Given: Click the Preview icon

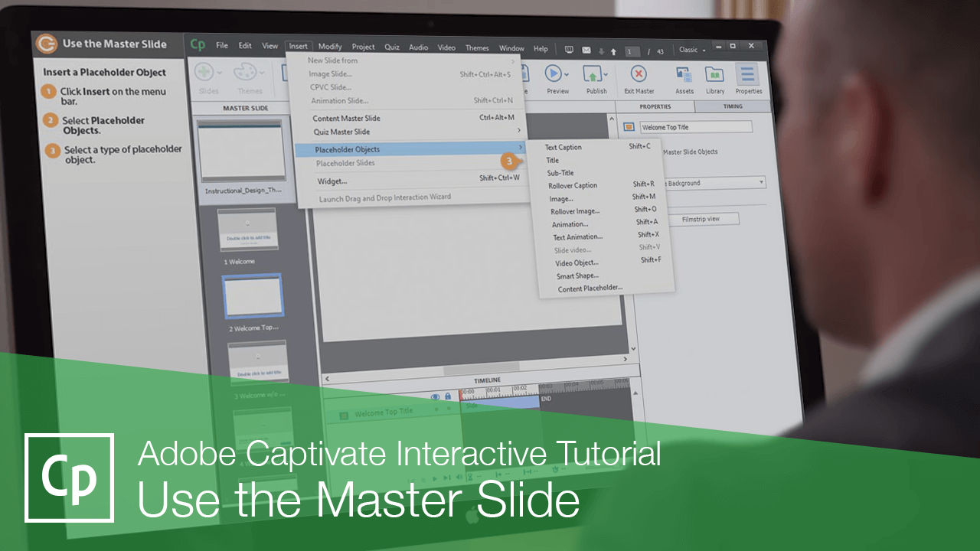Looking at the screenshot, I should [554, 74].
